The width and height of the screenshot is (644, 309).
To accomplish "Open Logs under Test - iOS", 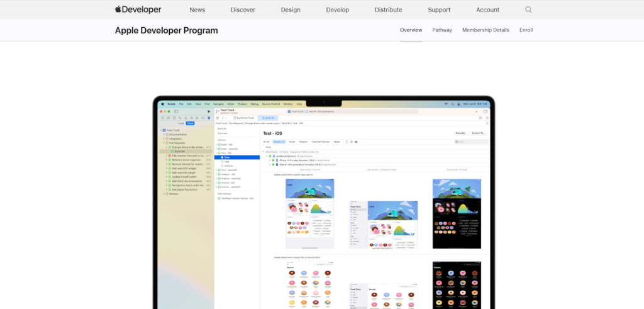I will (226, 162).
